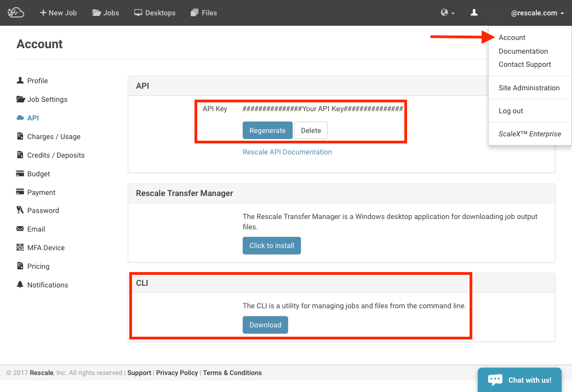Select the API sidebar link
The width and height of the screenshot is (572, 392).
click(x=33, y=118)
